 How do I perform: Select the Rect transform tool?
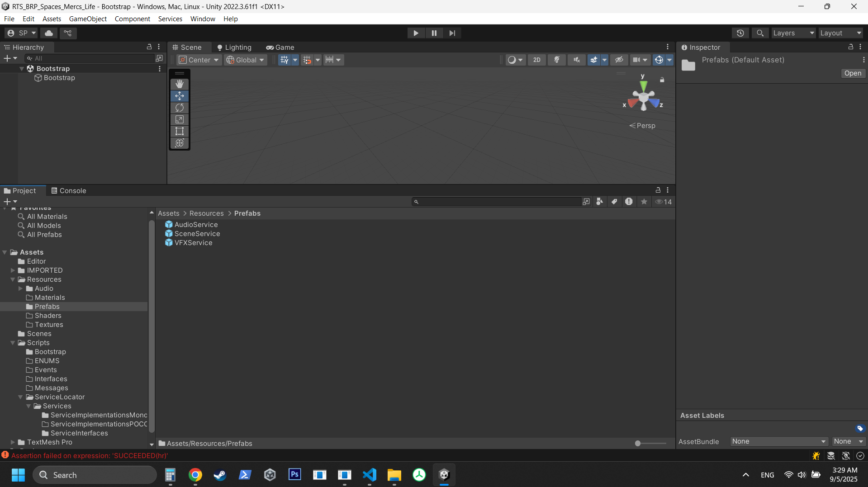tap(180, 131)
